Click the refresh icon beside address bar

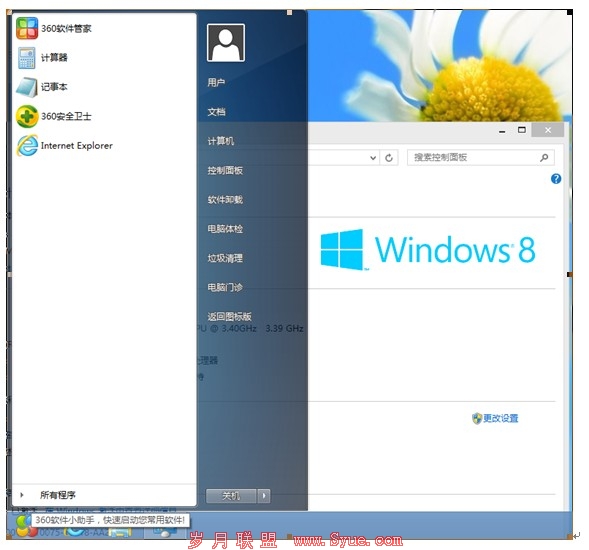coord(389,157)
